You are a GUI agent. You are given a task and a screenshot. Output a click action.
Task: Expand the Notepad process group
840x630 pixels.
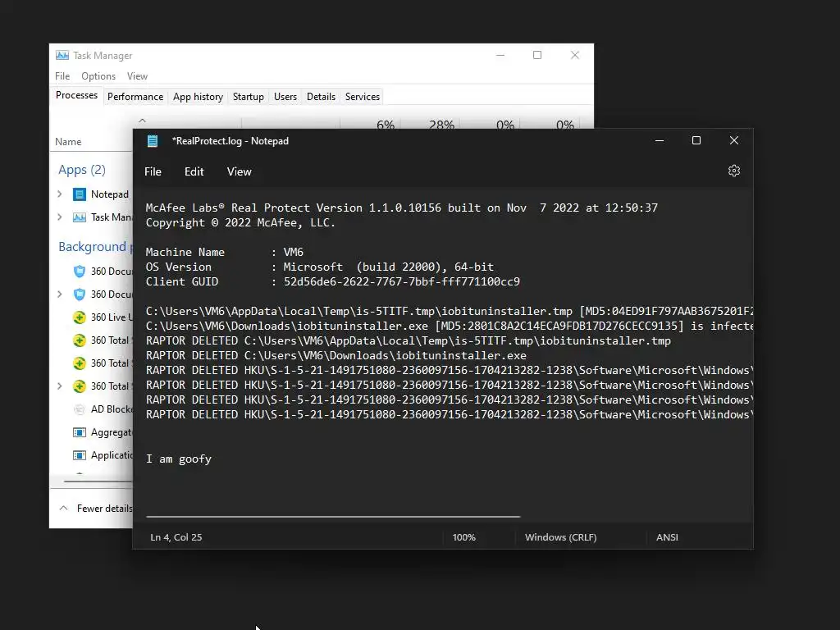[60, 194]
